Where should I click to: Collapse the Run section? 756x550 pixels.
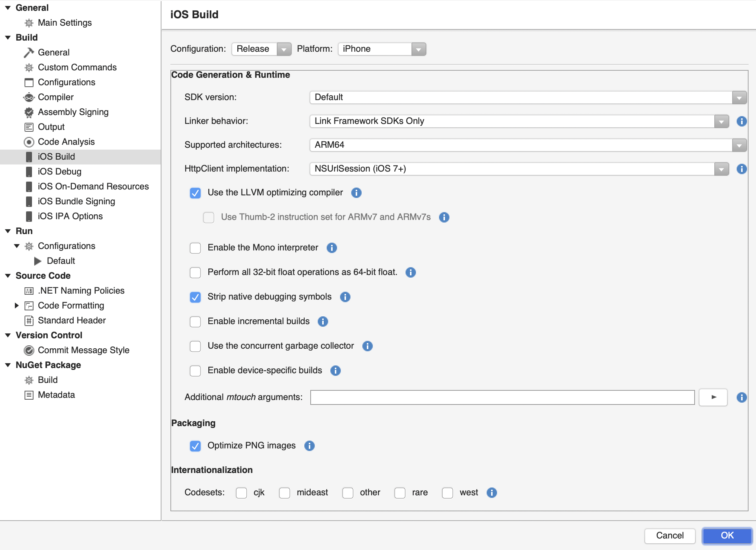click(x=8, y=231)
